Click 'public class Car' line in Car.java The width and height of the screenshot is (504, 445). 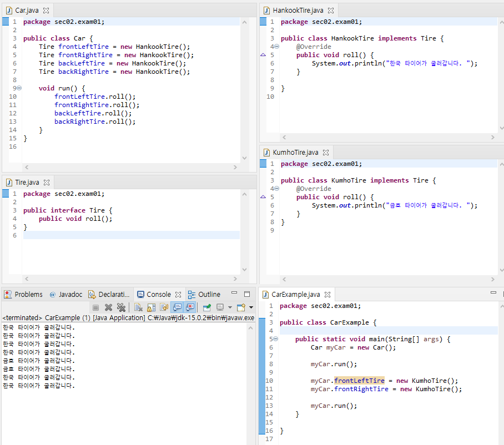tap(58, 38)
